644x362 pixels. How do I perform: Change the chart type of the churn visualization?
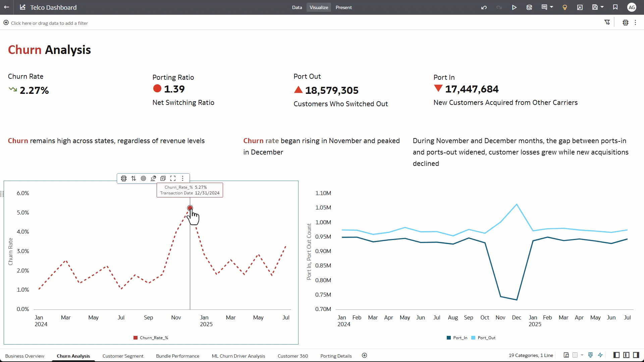pos(153,178)
